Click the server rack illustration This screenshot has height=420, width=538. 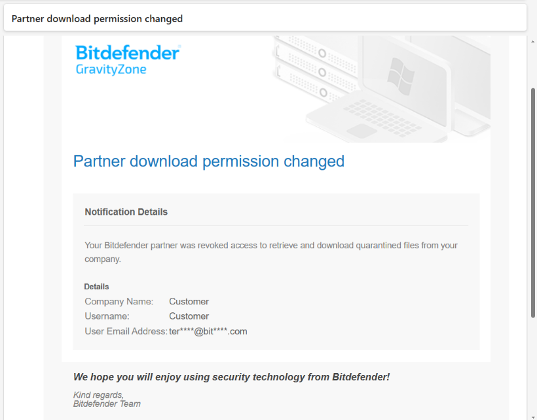pyautogui.click(x=317, y=69)
